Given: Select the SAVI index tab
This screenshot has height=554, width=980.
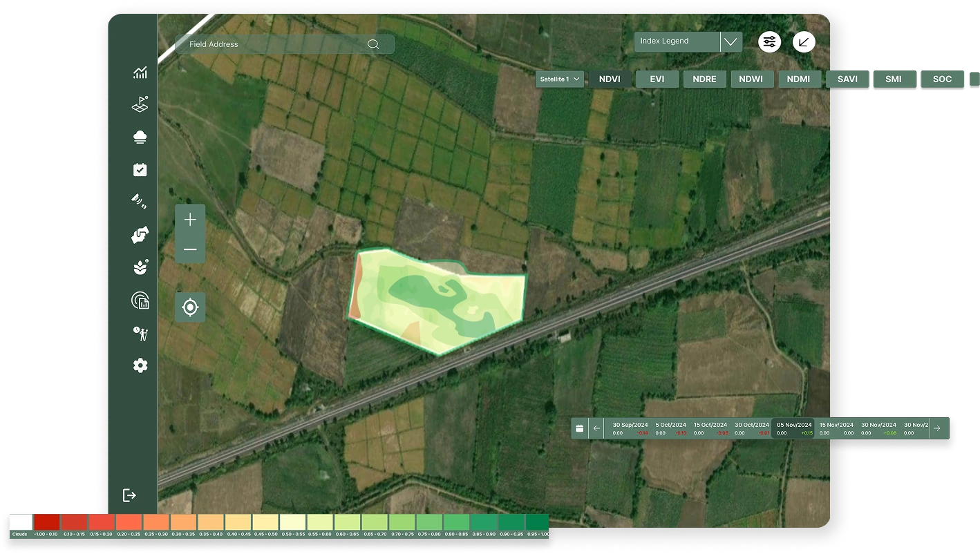Looking at the screenshot, I should 847,79.
